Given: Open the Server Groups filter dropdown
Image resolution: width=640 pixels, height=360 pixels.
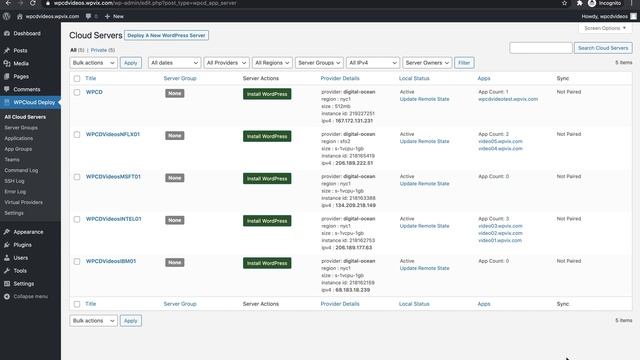Looking at the screenshot, I should coord(319,63).
